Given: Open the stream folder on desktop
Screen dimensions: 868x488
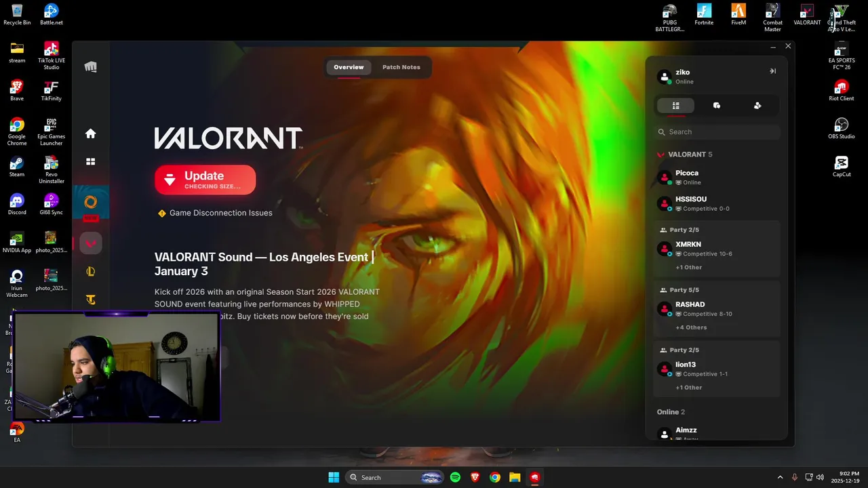Looking at the screenshot, I should [17, 52].
